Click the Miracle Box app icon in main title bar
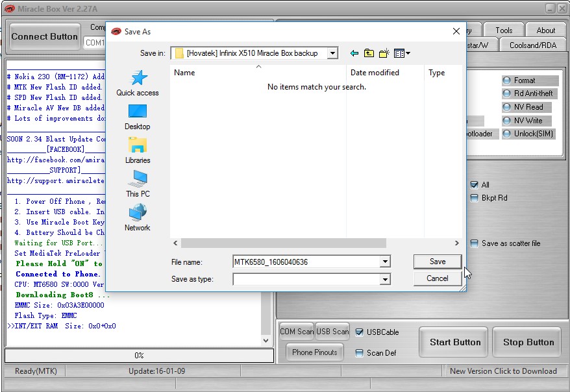Screen dimensions: 570x392 tap(10, 8)
